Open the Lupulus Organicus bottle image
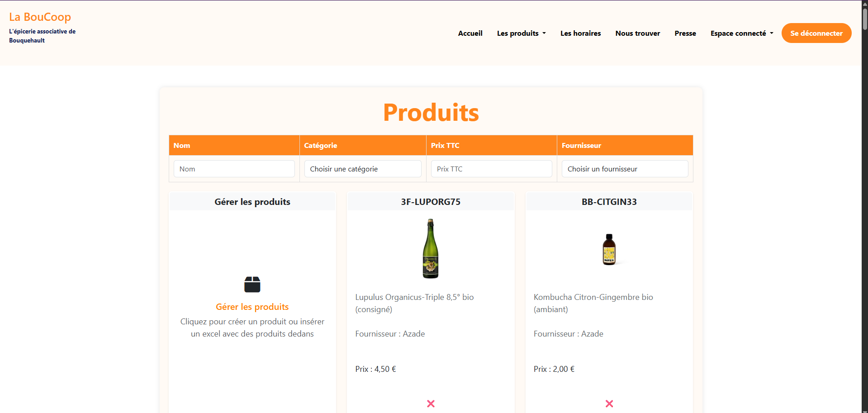868x413 pixels. [430, 248]
